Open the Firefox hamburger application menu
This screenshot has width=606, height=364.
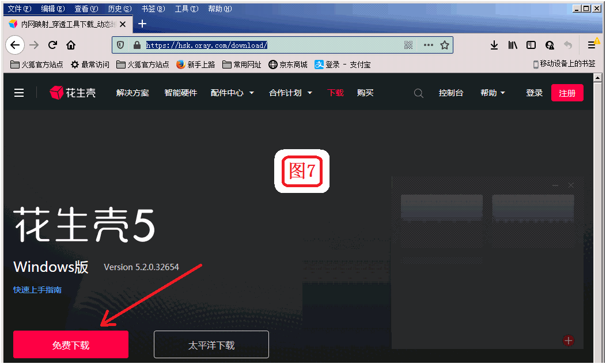click(x=592, y=45)
